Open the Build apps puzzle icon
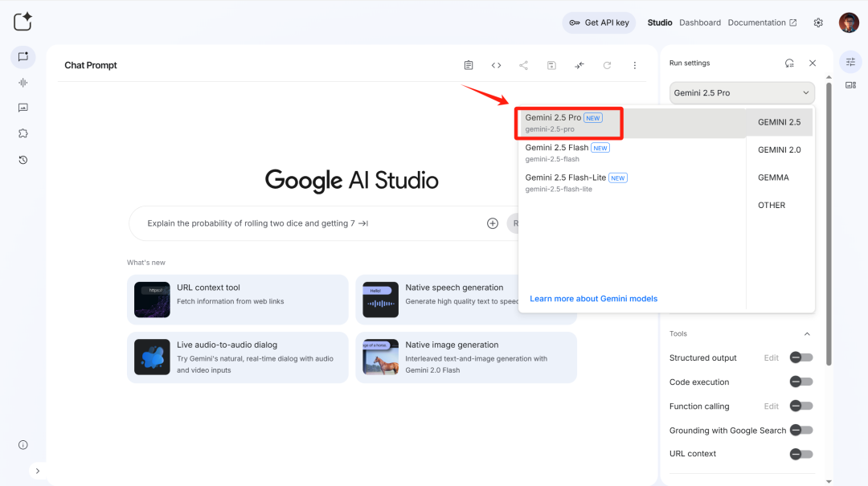The width and height of the screenshot is (868, 486). pyautogui.click(x=23, y=133)
